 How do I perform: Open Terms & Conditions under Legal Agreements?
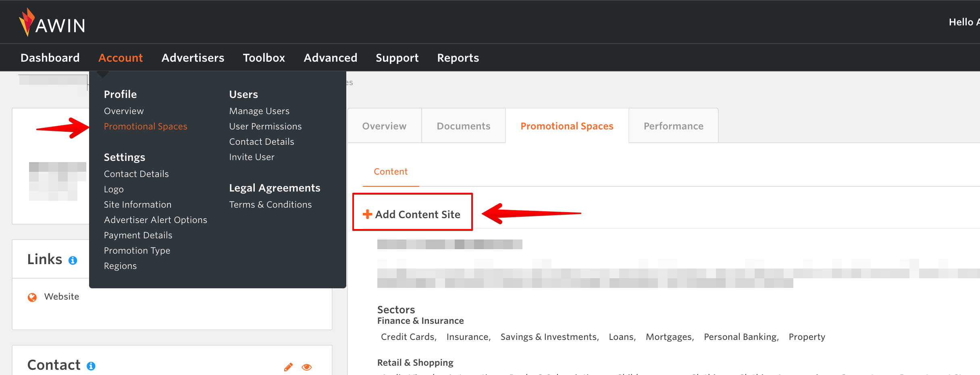(x=270, y=204)
